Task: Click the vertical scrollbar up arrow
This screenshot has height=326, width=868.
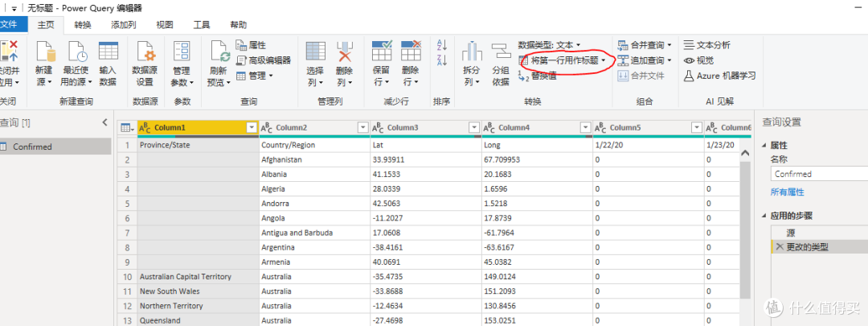Action: pos(744,153)
